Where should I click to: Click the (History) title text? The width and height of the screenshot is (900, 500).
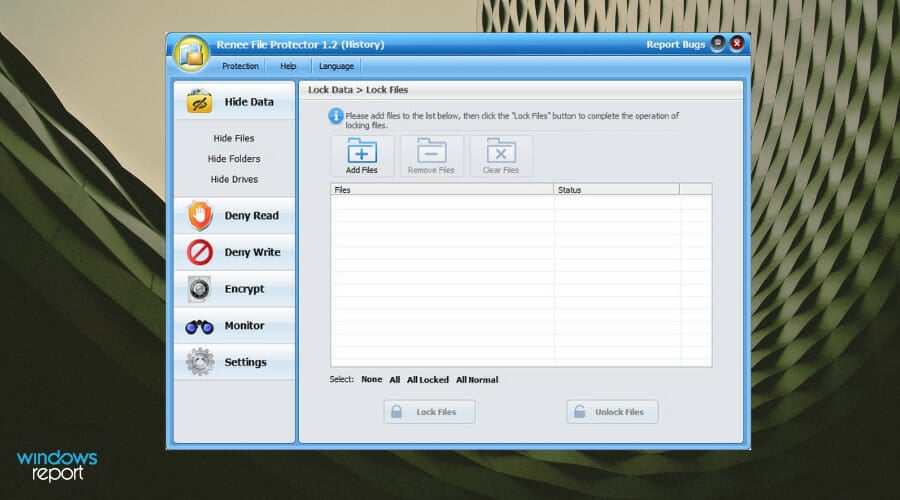click(363, 45)
